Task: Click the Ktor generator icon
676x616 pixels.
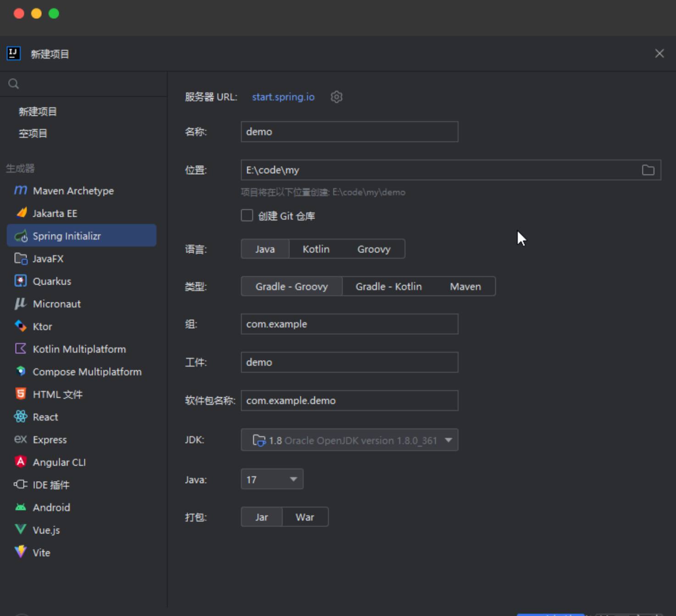Action: [21, 326]
